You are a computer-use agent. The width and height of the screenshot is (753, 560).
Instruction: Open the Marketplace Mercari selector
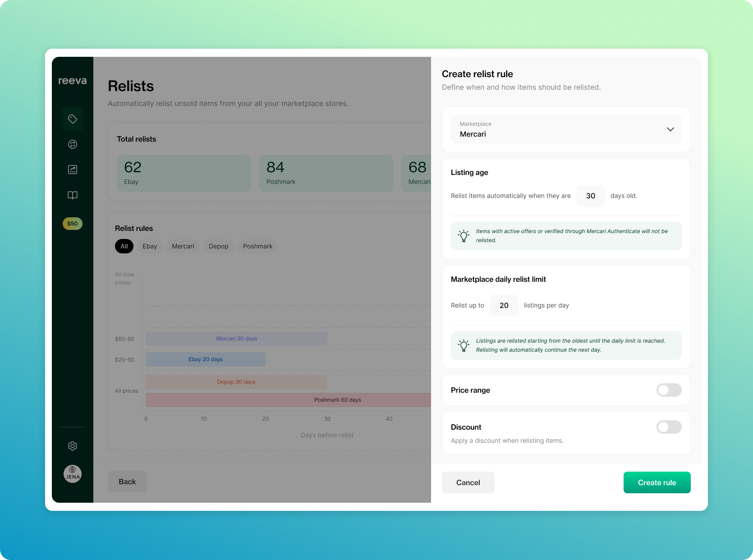(x=566, y=129)
